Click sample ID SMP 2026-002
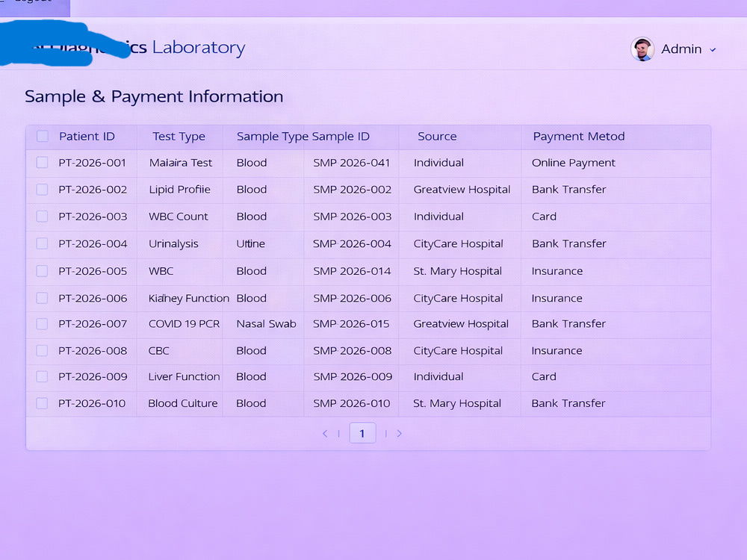Screen dimensions: 747x560 [352, 190]
